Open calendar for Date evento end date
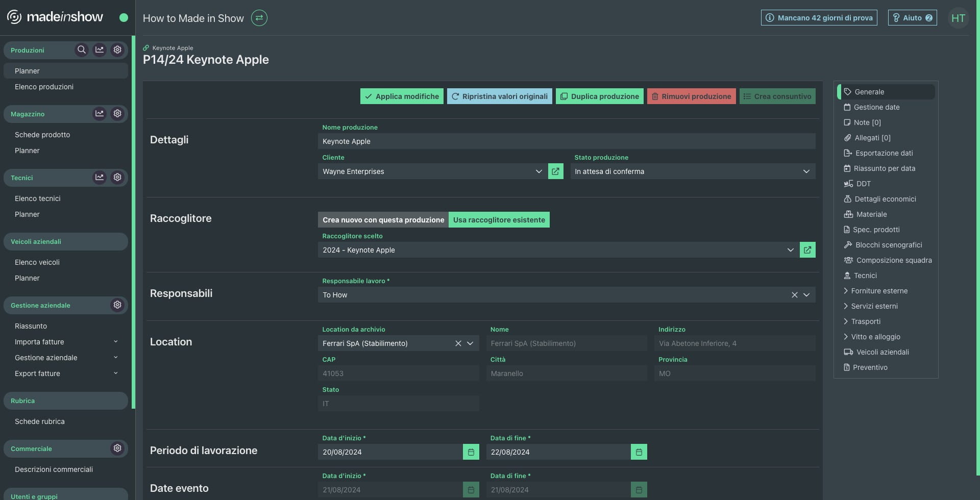This screenshot has width=980, height=500. click(639, 490)
